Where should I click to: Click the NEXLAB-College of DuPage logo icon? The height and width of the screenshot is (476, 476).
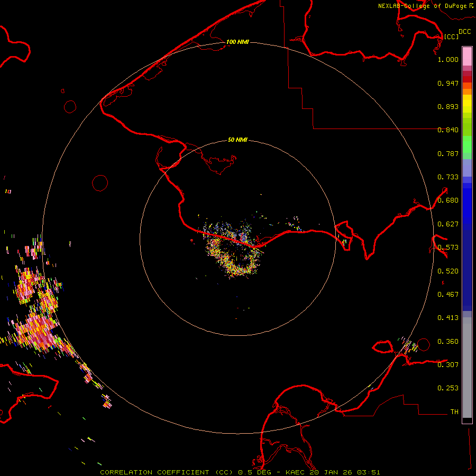coord(471,6)
